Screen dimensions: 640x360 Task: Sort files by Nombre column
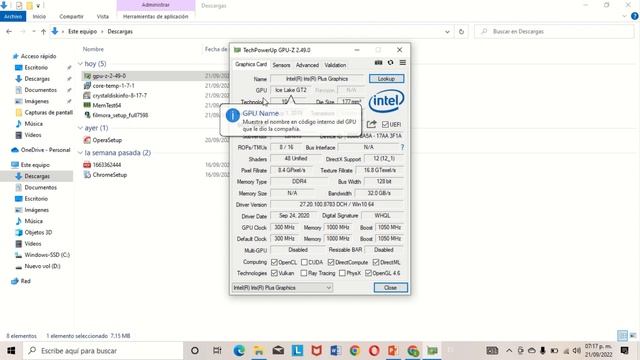[93, 49]
